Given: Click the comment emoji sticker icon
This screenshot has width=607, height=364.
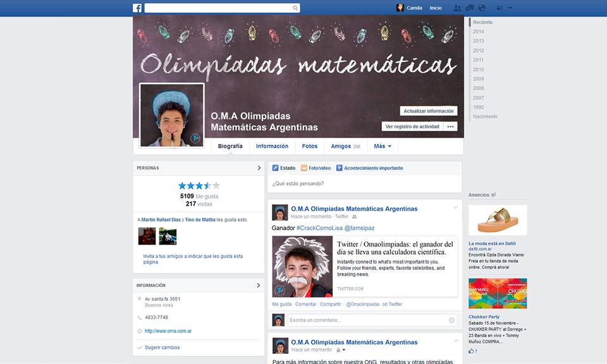Looking at the screenshot, I should (451, 320).
